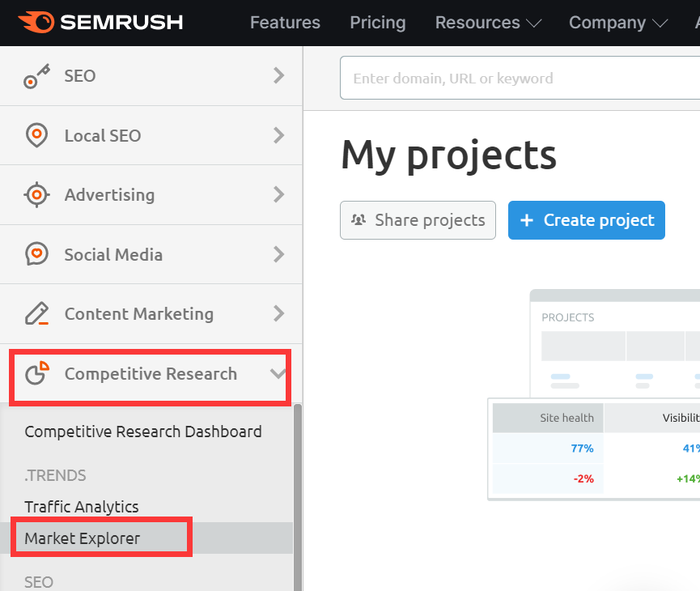Expand the SEO sidebar section arrow

(x=279, y=76)
